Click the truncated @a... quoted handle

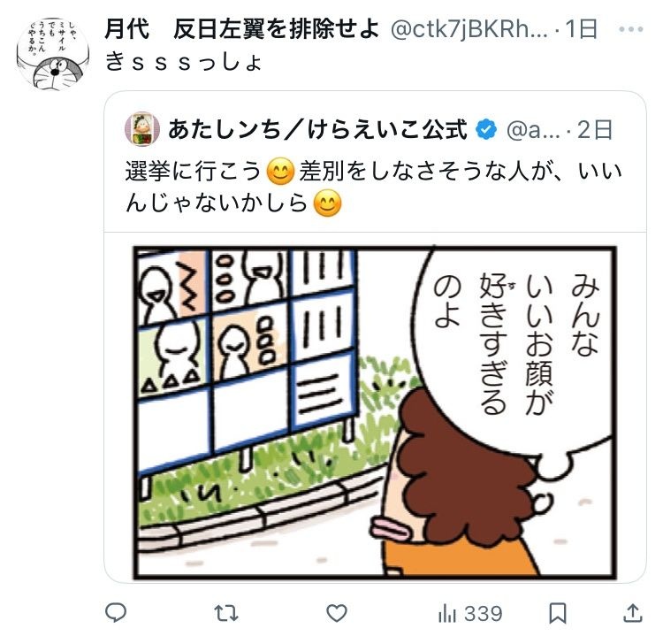click(533, 130)
